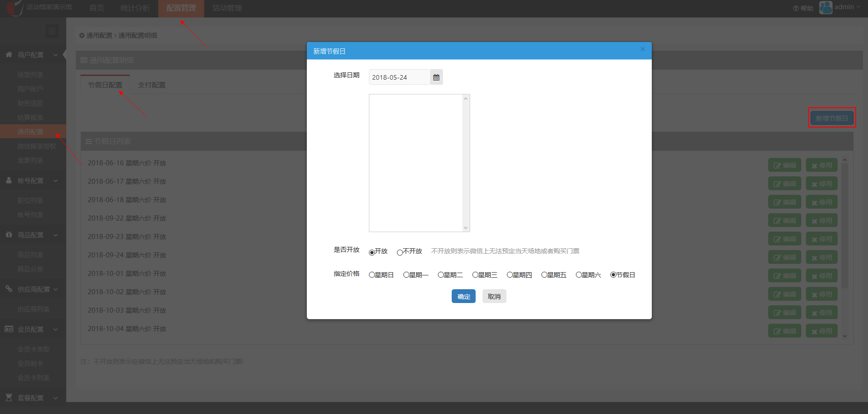This screenshot has height=414, width=868.
Task: Open 财务退款 in the sidebar
Action: coord(30,103)
